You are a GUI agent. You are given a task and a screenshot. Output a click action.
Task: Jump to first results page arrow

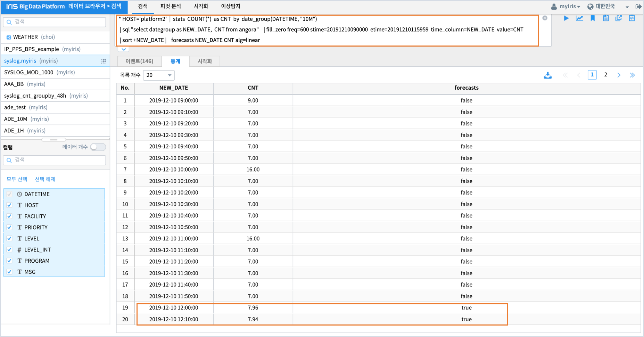click(565, 75)
